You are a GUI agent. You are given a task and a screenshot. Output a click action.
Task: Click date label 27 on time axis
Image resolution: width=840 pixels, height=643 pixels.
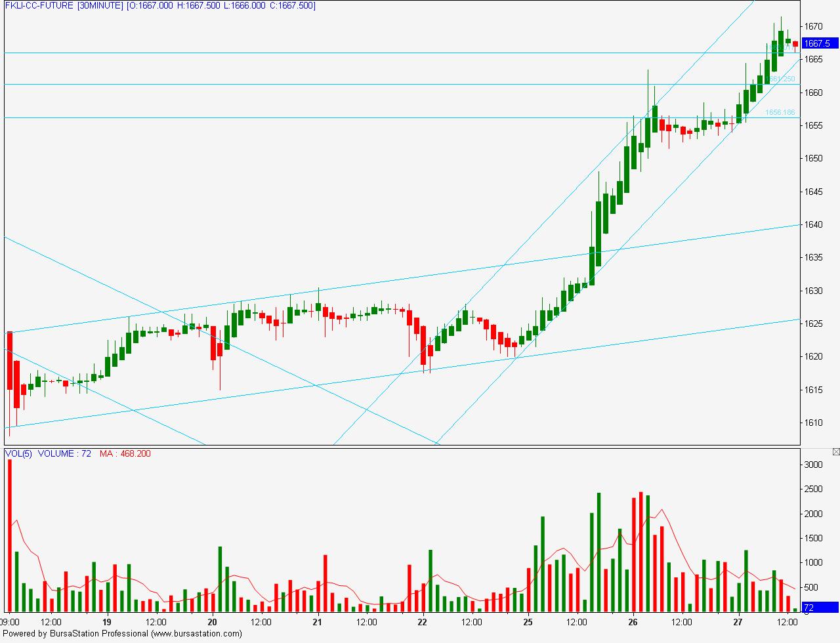point(738,622)
